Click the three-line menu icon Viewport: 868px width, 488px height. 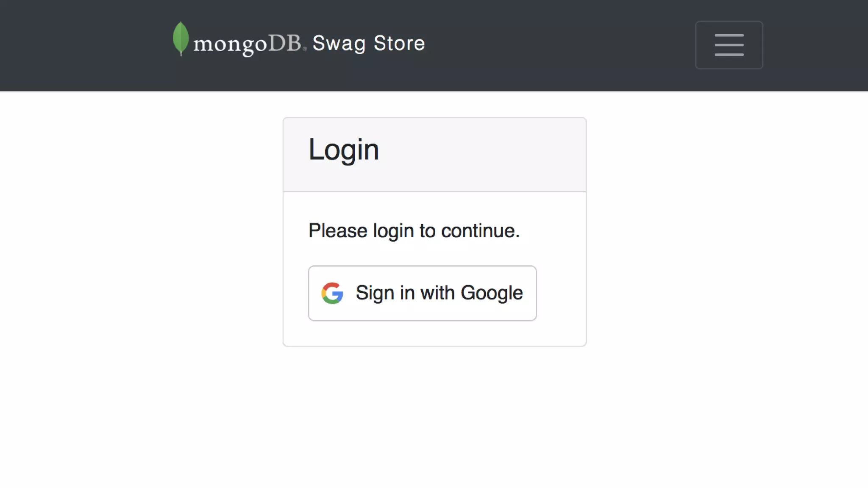click(729, 45)
